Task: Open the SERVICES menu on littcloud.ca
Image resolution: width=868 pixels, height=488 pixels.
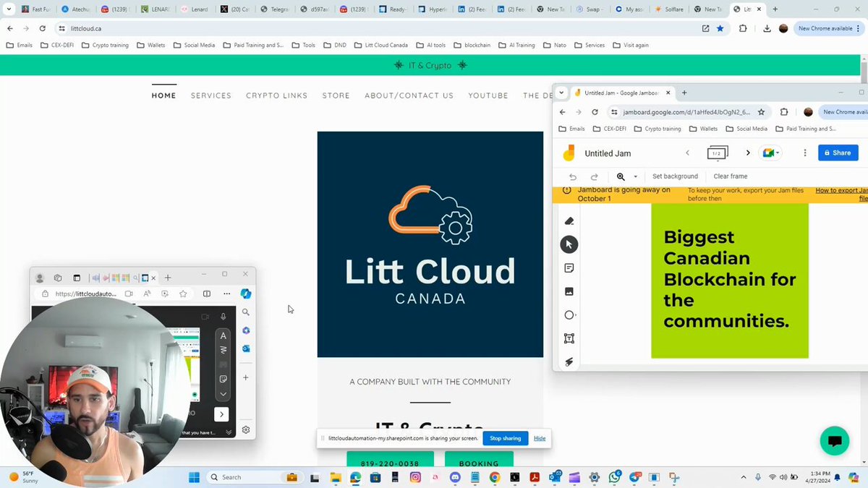Action: 211,95
